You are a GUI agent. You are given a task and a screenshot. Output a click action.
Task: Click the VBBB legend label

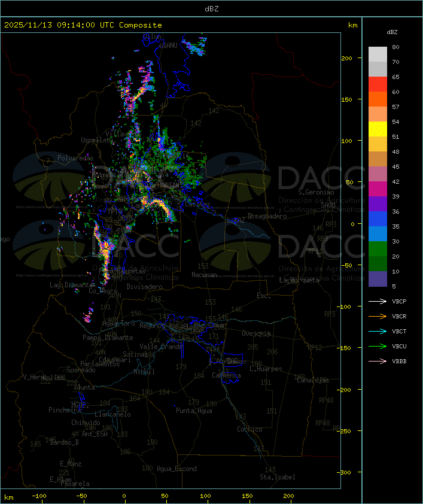[399, 362]
